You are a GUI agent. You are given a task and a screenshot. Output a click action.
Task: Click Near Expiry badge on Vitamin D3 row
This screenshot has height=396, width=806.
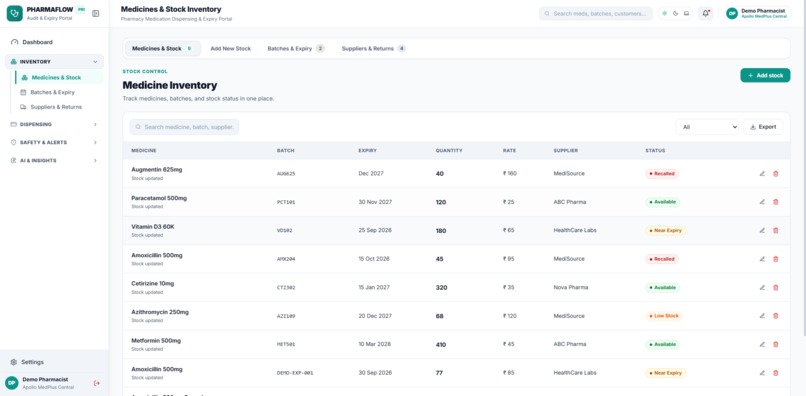pyautogui.click(x=666, y=230)
